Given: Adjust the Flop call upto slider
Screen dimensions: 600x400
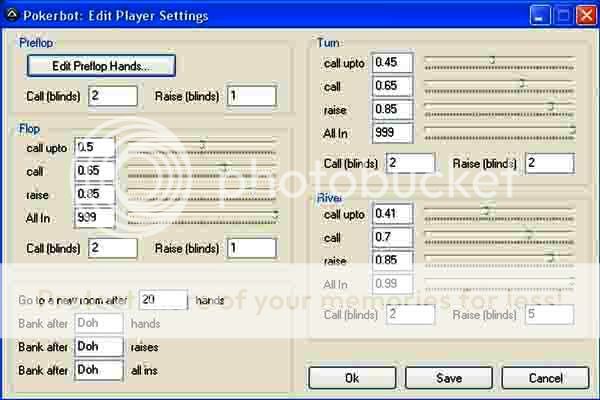Looking at the screenshot, I should click(x=202, y=147).
